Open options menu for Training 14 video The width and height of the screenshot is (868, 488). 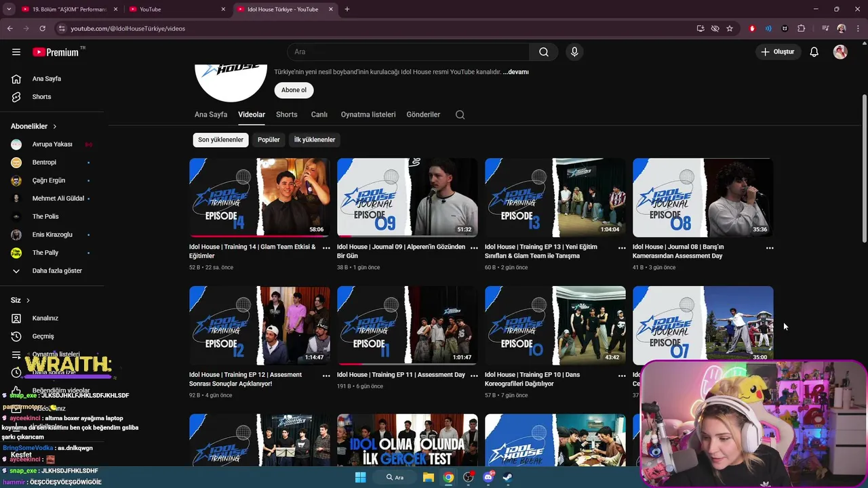click(x=326, y=248)
